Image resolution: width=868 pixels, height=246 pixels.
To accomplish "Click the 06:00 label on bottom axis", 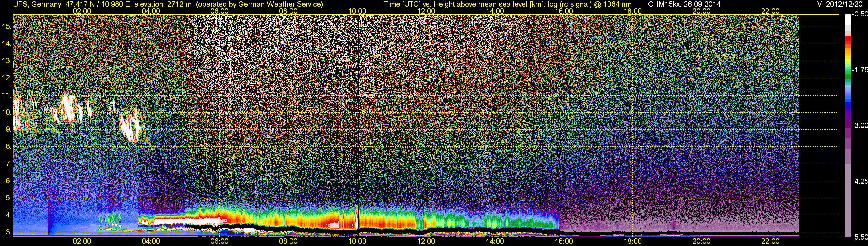I will click(x=219, y=241).
